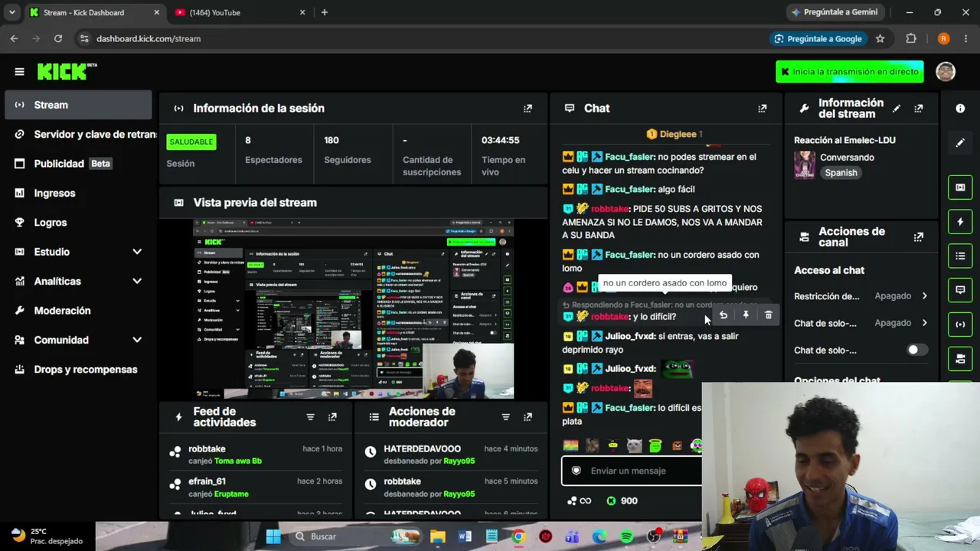This screenshot has height=551, width=980.
Task: Open Servidor y clave de retransmisión
Action: [x=78, y=134]
